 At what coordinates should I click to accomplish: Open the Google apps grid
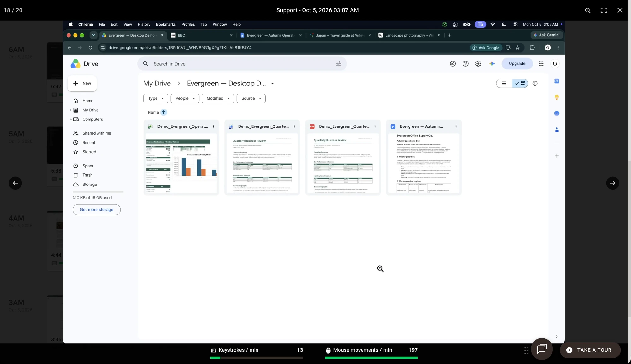coord(541,64)
